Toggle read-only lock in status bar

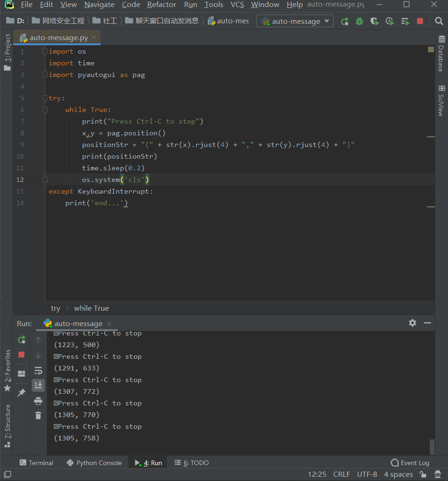click(422, 474)
